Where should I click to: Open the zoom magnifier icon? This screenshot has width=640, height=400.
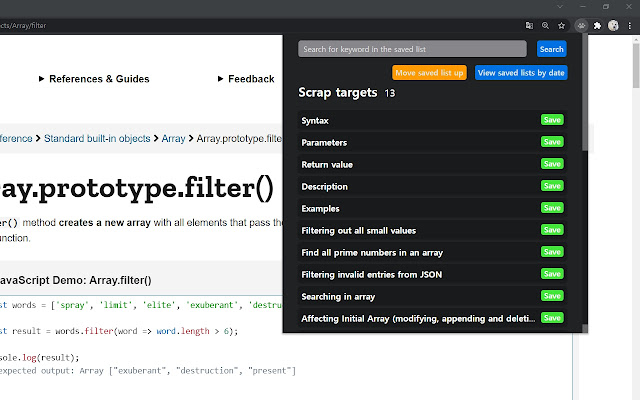[x=545, y=26]
